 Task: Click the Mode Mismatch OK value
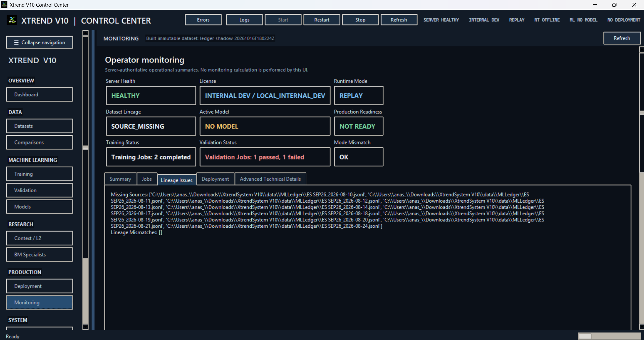(x=358, y=157)
